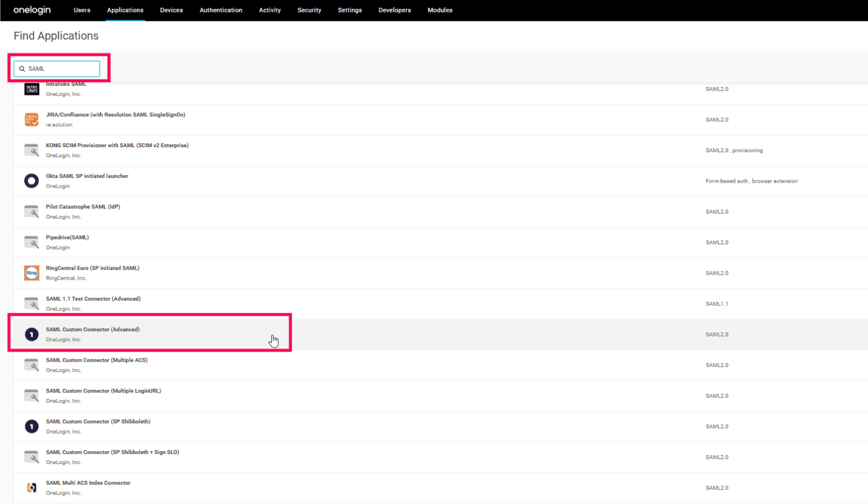The image size is (868, 504).
Task: Click the Okta SAML SP launcher icon
Action: pos(31,181)
